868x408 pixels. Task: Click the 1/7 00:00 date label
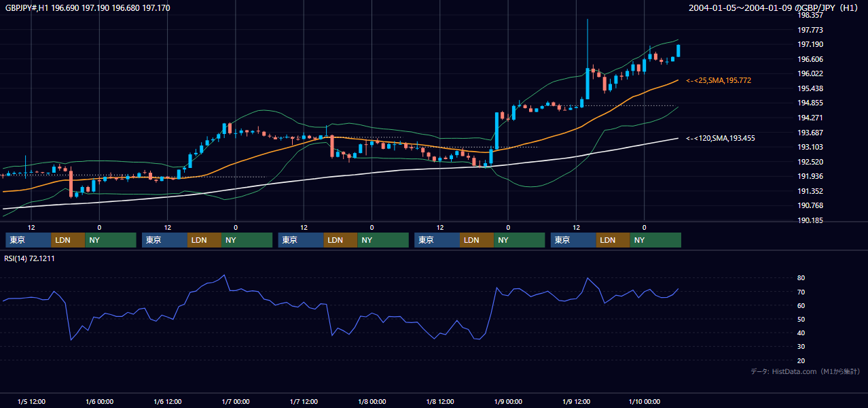point(236,401)
